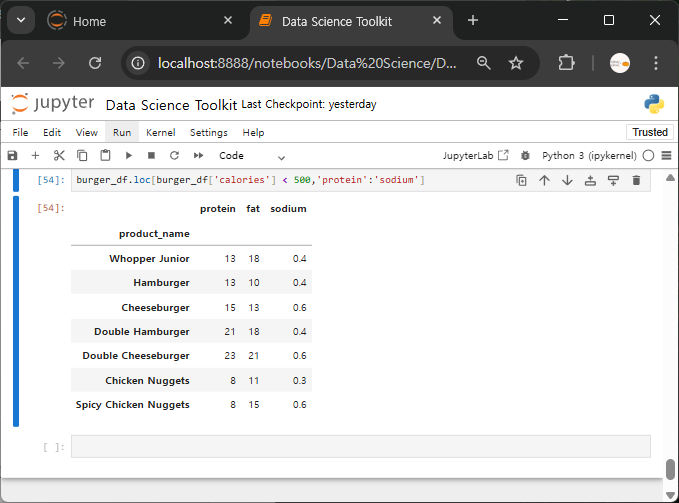
Task: Delete cell 54 with trash icon
Action: tap(636, 180)
